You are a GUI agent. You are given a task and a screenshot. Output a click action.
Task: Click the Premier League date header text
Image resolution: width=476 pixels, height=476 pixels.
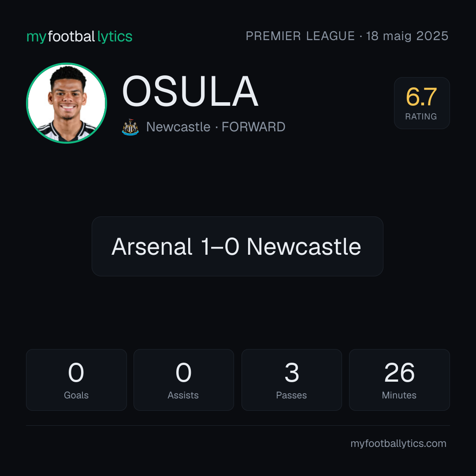347,36
